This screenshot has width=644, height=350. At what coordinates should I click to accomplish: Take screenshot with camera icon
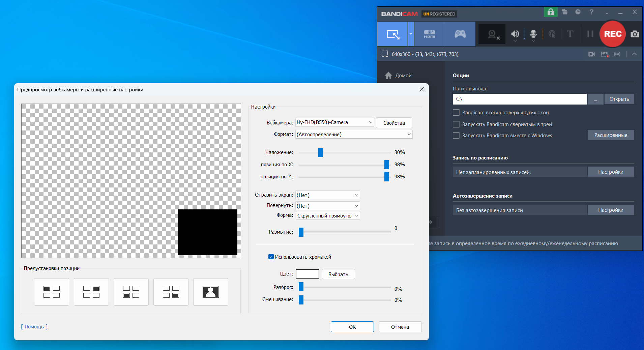click(x=635, y=34)
